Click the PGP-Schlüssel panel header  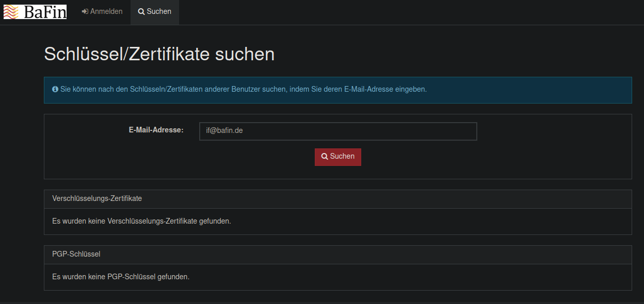(x=338, y=255)
